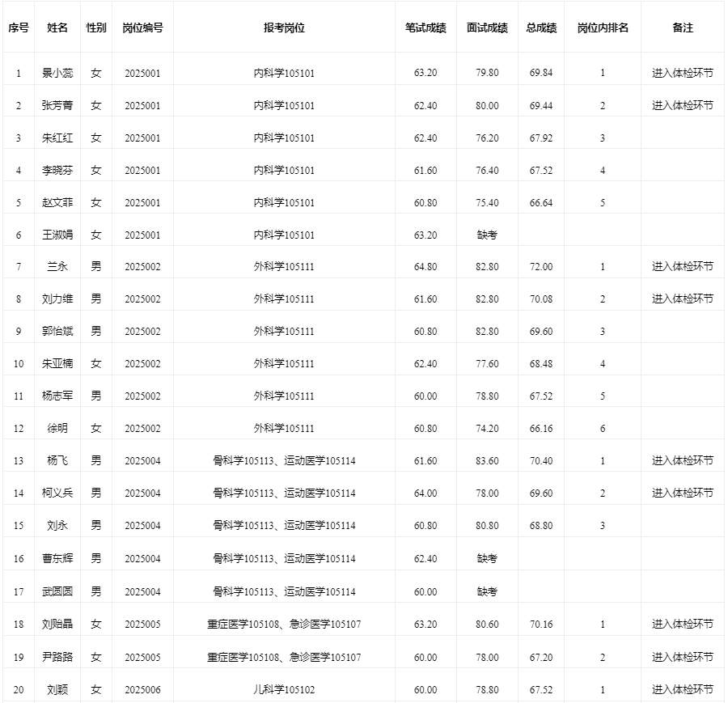Click interview score 83.60
The height and width of the screenshot is (703, 728).
pos(487,460)
